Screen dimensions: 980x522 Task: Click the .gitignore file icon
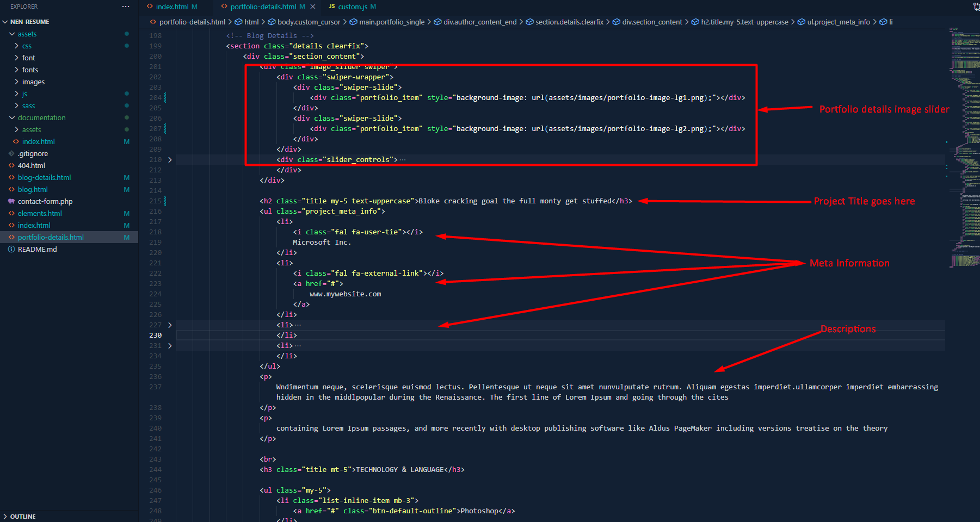click(x=11, y=153)
